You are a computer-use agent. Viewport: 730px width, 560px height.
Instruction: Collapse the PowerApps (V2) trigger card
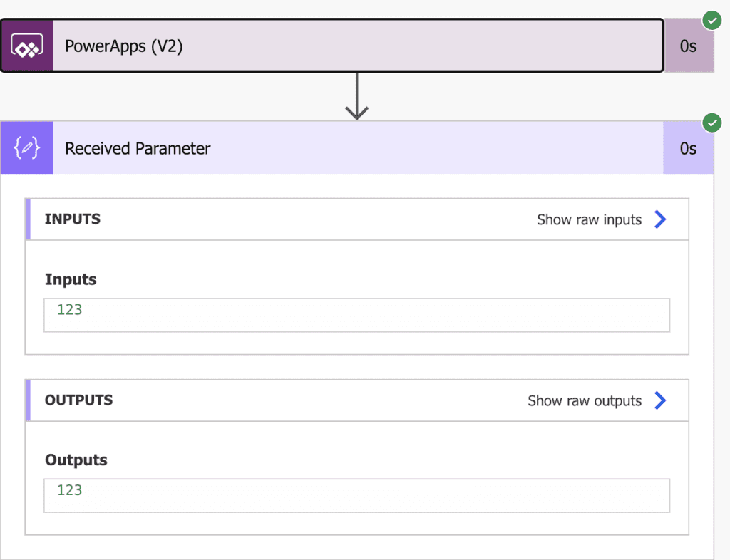coord(285,46)
